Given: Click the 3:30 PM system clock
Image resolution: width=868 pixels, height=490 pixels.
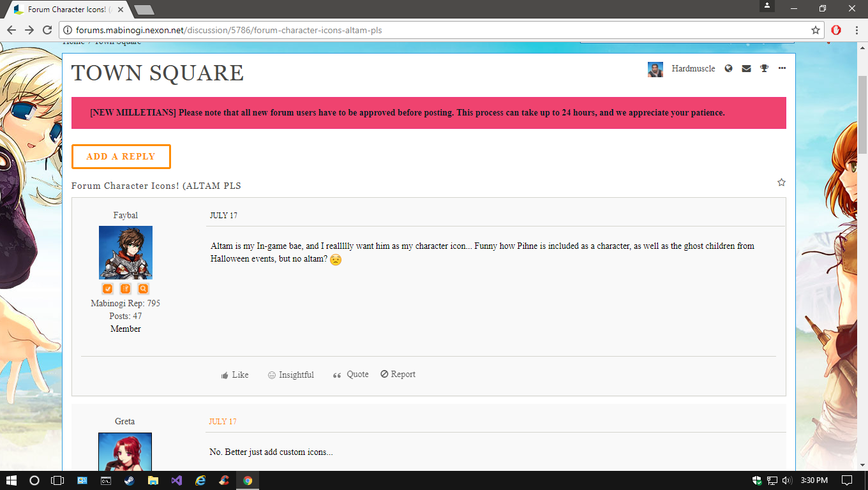Looking at the screenshot, I should click(x=813, y=480).
